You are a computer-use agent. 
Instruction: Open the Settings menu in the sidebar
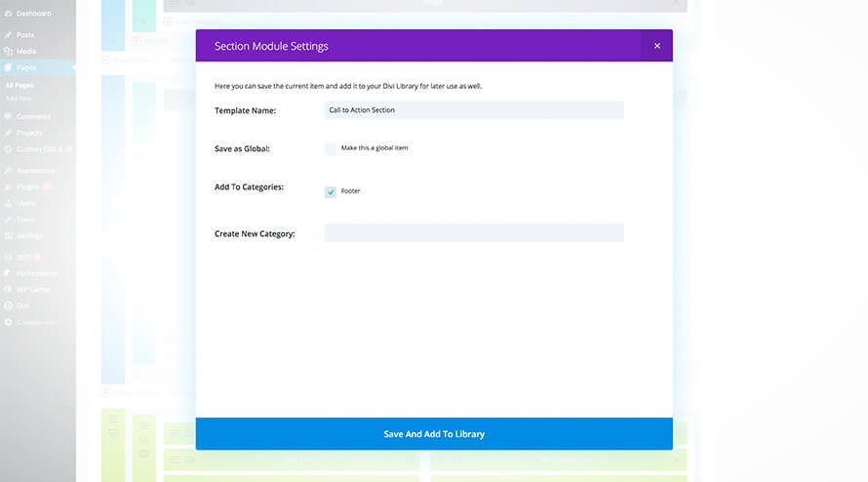29,235
